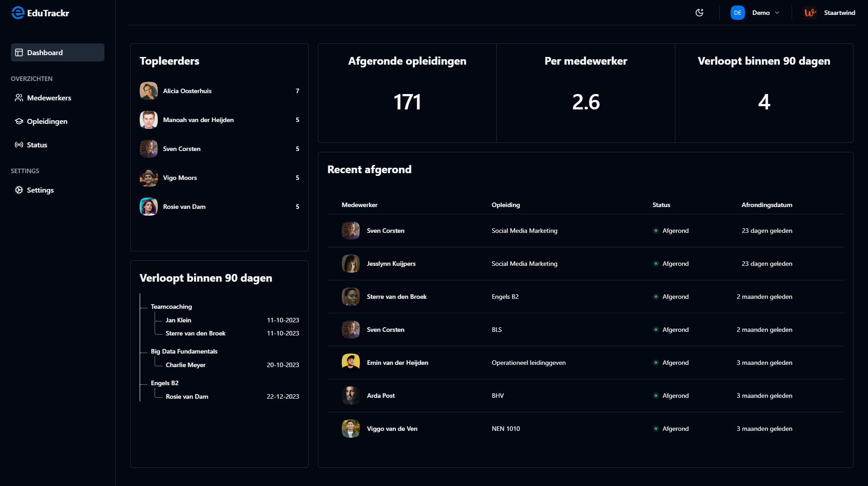Image resolution: width=868 pixels, height=486 pixels.
Task: Click Emin van der Heijden's avatar
Action: pyautogui.click(x=350, y=362)
